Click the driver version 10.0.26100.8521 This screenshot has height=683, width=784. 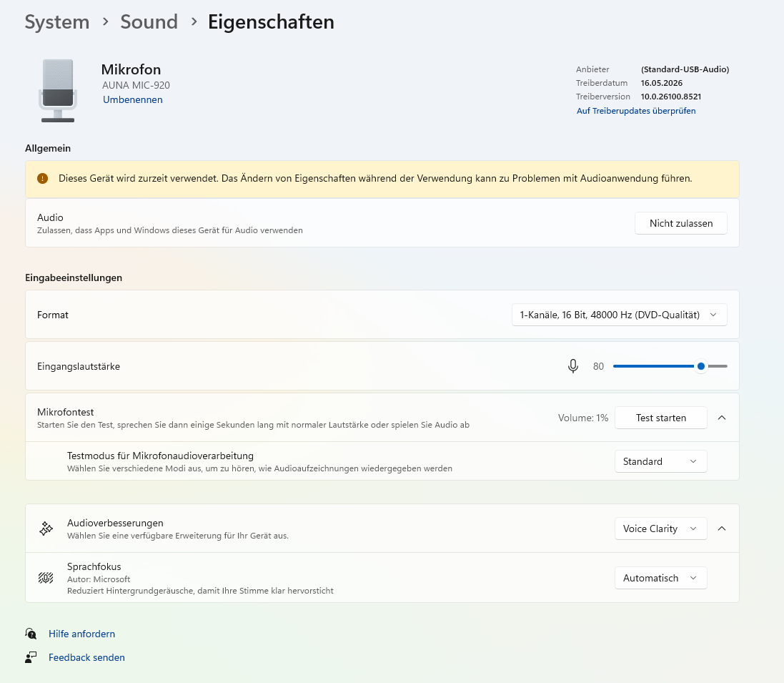point(671,97)
